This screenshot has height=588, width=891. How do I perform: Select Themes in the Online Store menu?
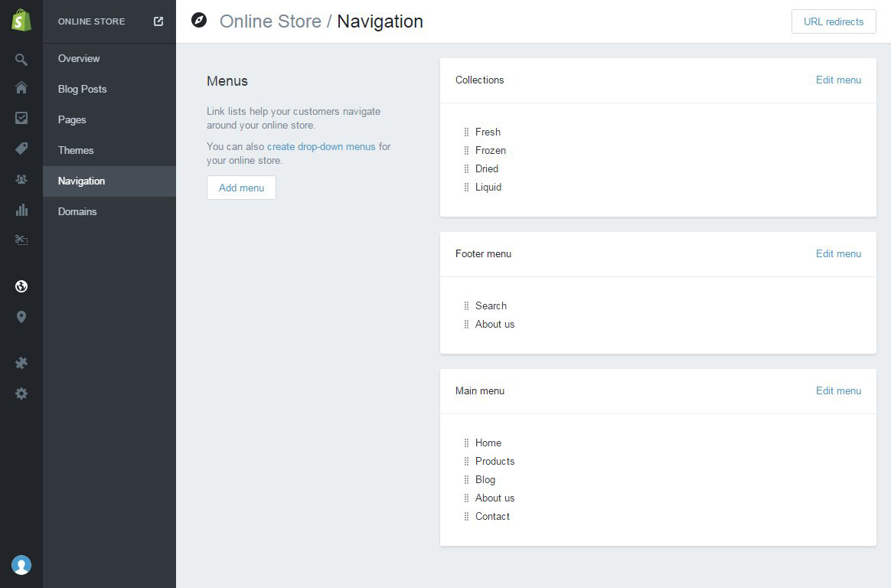click(x=76, y=150)
